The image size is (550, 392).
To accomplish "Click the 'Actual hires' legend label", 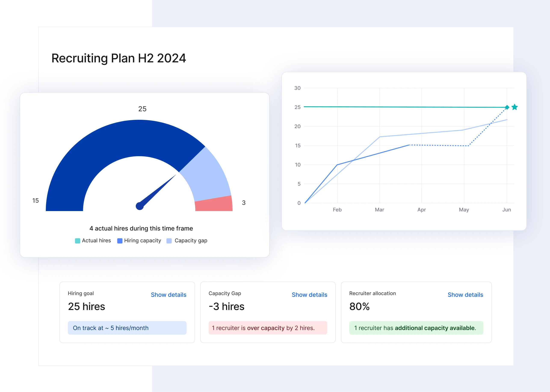I will 96,241.
